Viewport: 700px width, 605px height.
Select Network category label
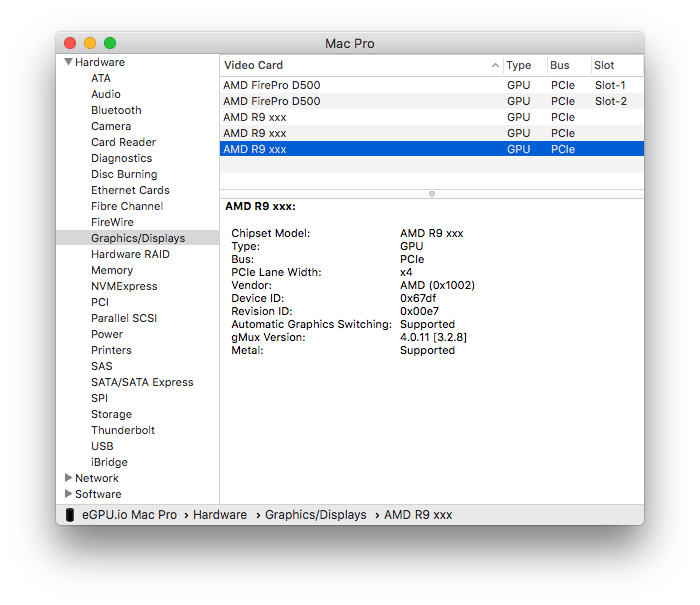point(97,478)
